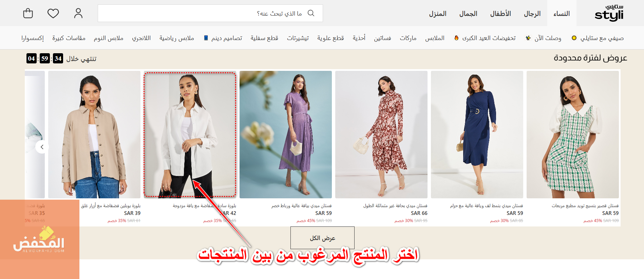Click the SAR 39 price
644x279 pixels.
(132, 213)
